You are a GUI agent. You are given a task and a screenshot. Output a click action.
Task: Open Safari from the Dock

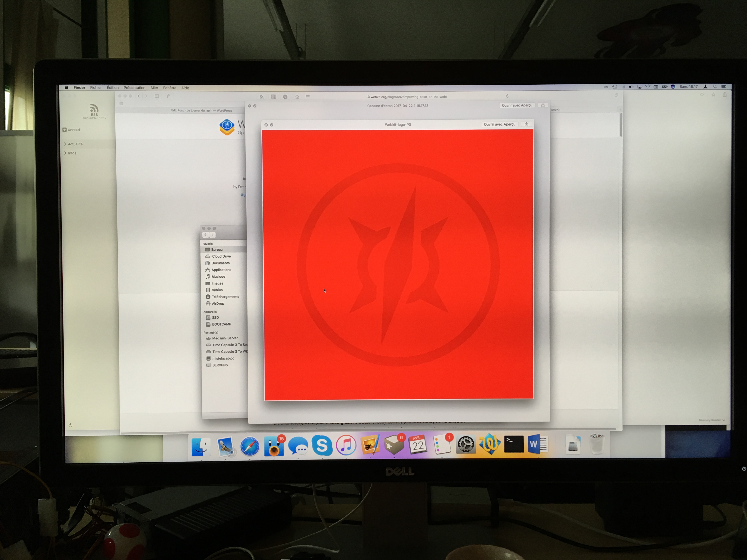click(x=250, y=447)
